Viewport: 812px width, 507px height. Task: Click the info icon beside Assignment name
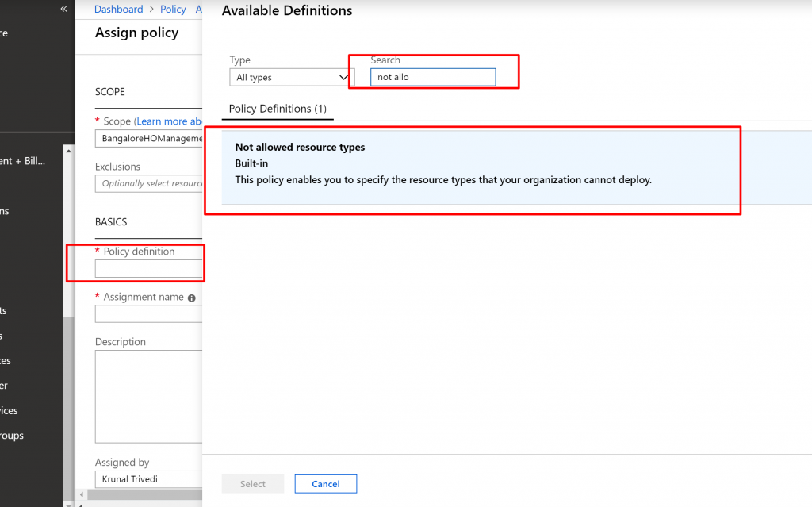(192, 298)
